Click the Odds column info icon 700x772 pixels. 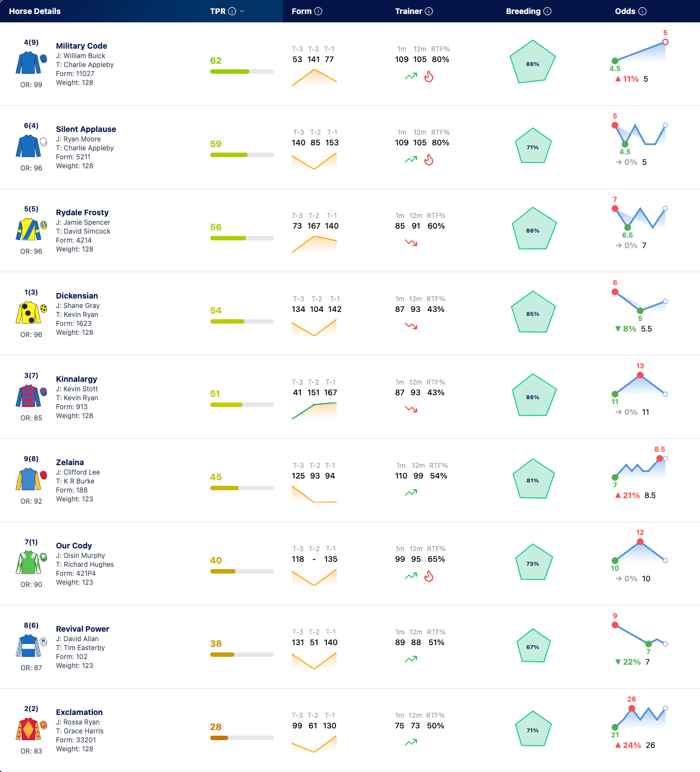click(x=642, y=11)
